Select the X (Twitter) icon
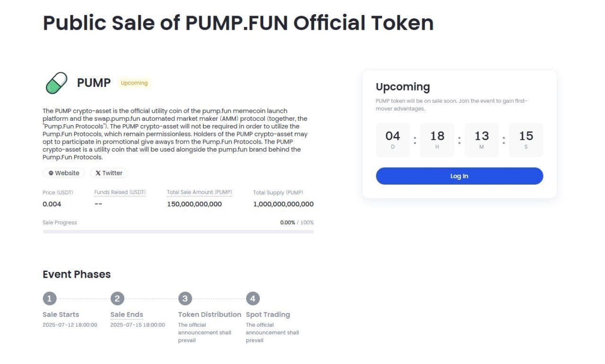This screenshot has width=605, height=364. (99, 173)
